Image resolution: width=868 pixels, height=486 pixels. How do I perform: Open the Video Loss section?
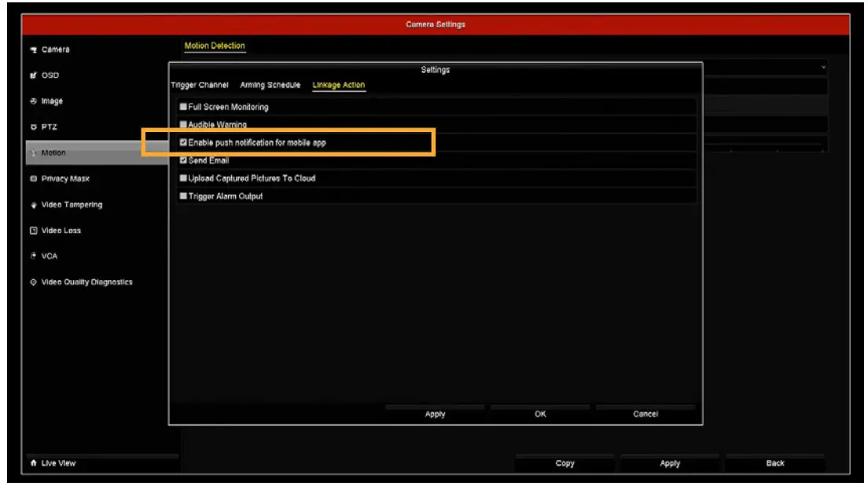(61, 230)
